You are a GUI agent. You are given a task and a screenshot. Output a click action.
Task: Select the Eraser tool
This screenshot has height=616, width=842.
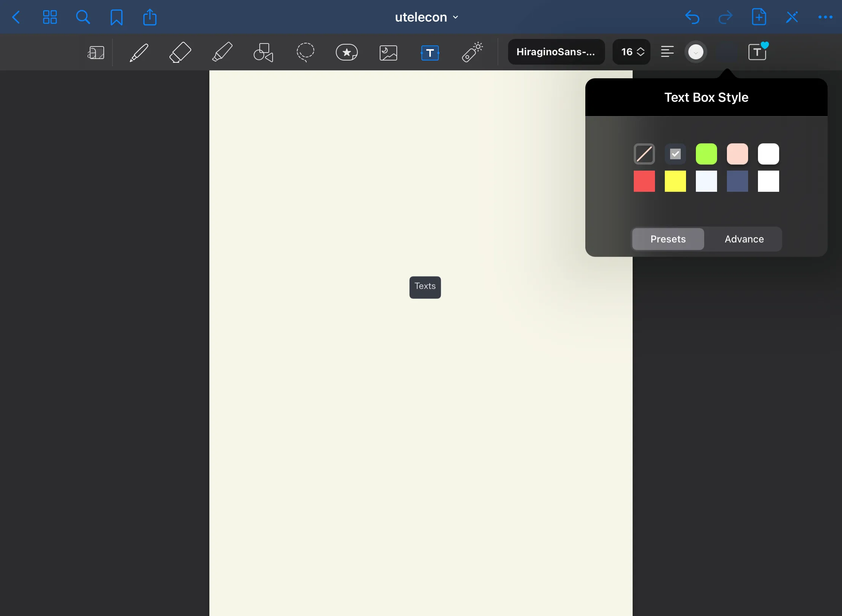pyautogui.click(x=180, y=52)
